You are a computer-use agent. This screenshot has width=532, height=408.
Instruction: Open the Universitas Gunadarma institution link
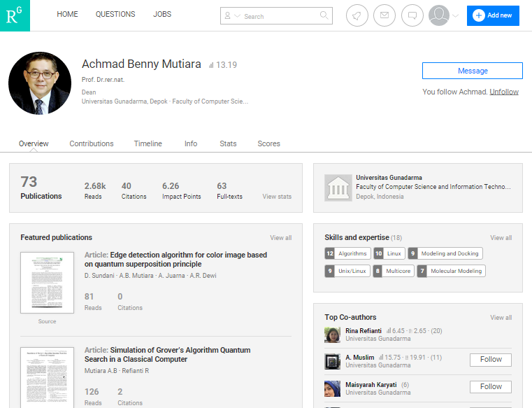[389, 178]
